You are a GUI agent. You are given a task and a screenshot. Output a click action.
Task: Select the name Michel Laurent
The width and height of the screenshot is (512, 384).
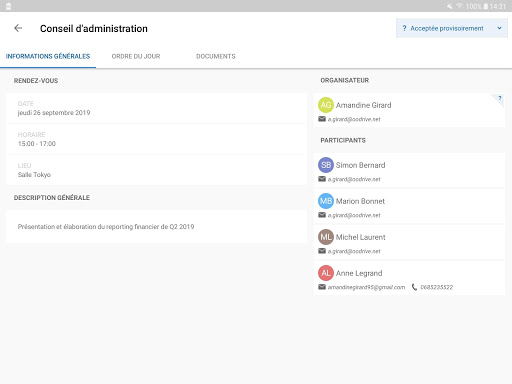coord(361,237)
